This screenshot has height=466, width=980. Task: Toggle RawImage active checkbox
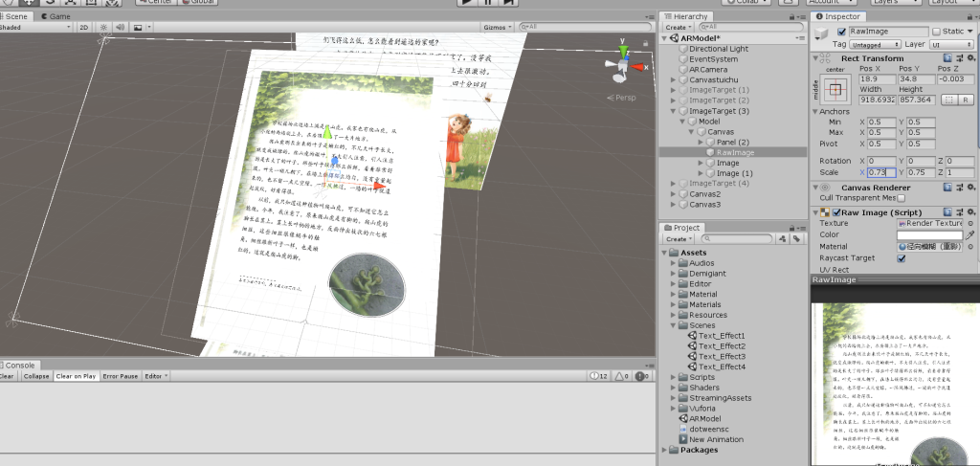click(x=842, y=32)
